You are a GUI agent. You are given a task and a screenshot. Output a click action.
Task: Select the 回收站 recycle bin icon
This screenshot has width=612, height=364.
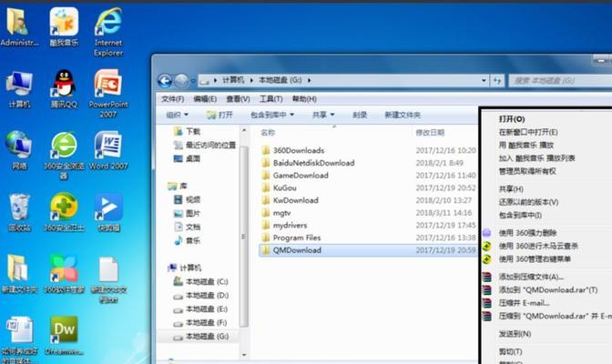(x=19, y=213)
